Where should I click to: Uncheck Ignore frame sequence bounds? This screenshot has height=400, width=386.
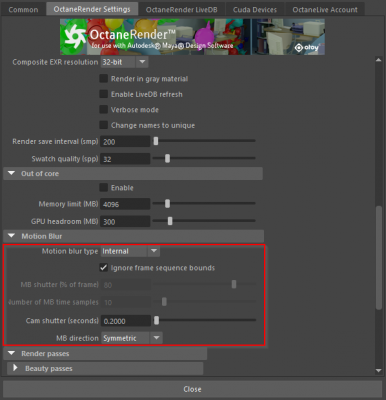pos(104,268)
